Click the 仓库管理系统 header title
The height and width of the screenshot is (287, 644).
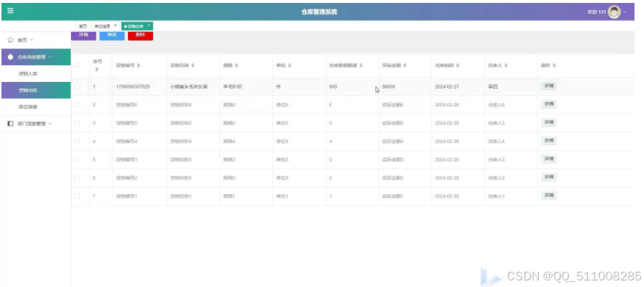click(x=319, y=12)
